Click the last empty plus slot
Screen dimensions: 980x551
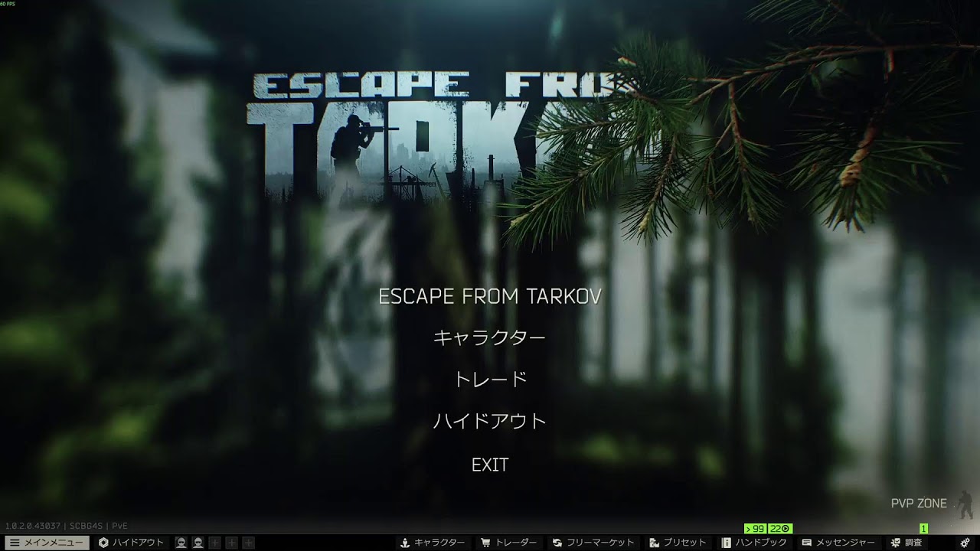coord(249,543)
